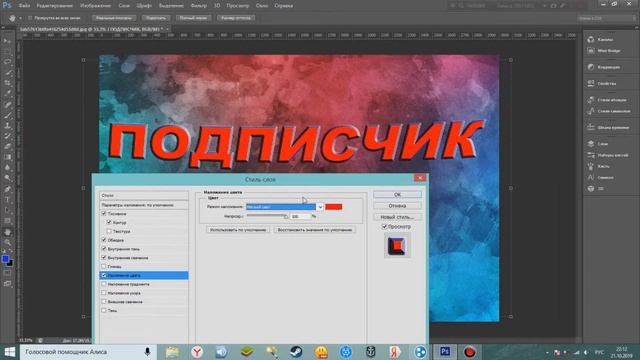The width and height of the screenshot is (640, 360).
Task: Select the Quick Selection tool
Action: click(x=7, y=73)
